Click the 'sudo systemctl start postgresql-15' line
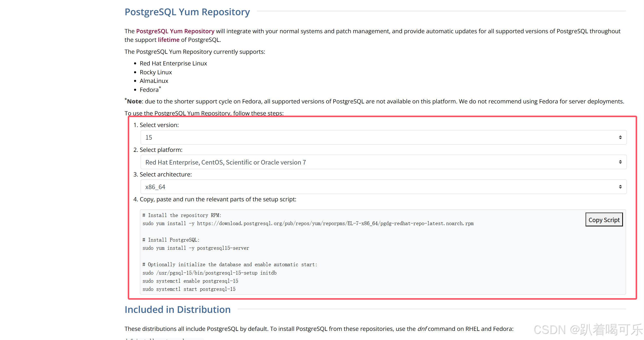 [x=189, y=289]
